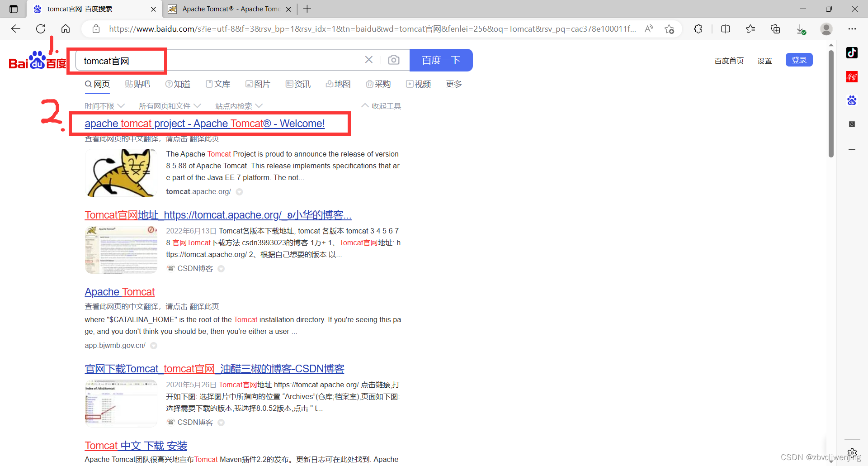Expand 时间不限 time filter
Image resolution: width=868 pixels, height=466 pixels.
pos(104,106)
